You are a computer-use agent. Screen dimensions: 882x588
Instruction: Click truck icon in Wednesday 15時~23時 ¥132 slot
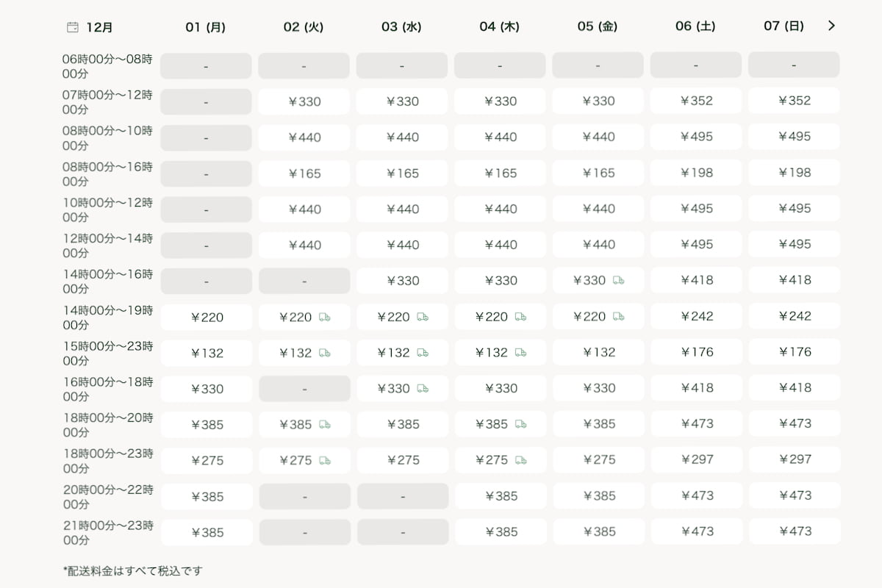coord(423,353)
